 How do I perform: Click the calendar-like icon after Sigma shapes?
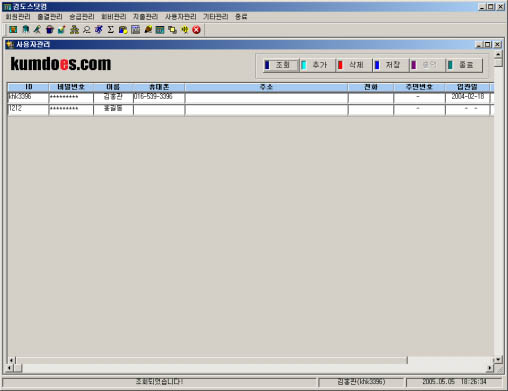(136, 30)
